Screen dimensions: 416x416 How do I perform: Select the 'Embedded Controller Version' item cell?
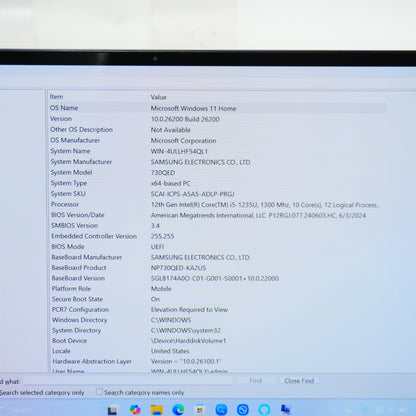click(x=94, y=236)
